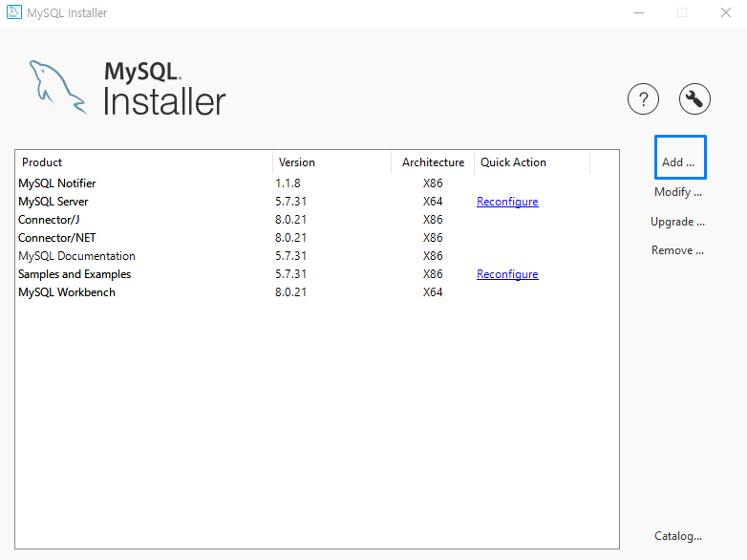Image resolution: width=747 pixels, height=560 pixels.
Task: Select the MySQL Notifier row
Action: click(x=317, y=183)
